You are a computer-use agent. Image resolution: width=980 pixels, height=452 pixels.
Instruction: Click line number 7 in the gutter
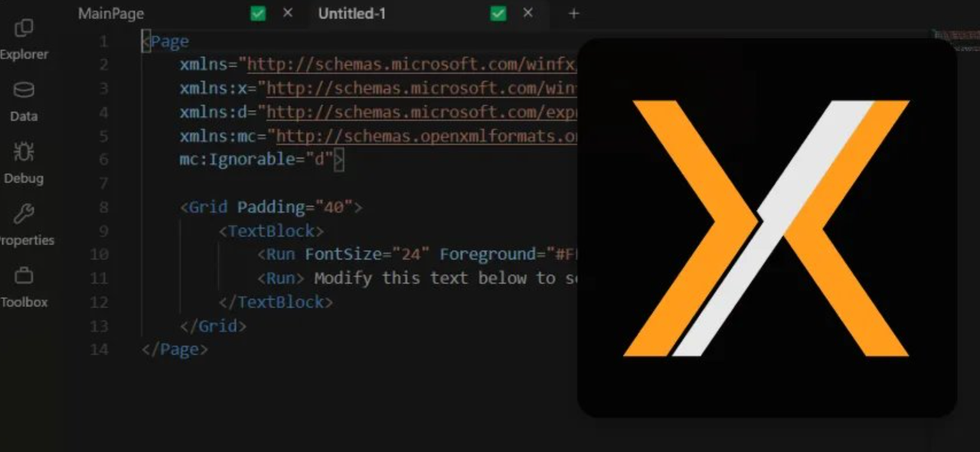[104, 184]
